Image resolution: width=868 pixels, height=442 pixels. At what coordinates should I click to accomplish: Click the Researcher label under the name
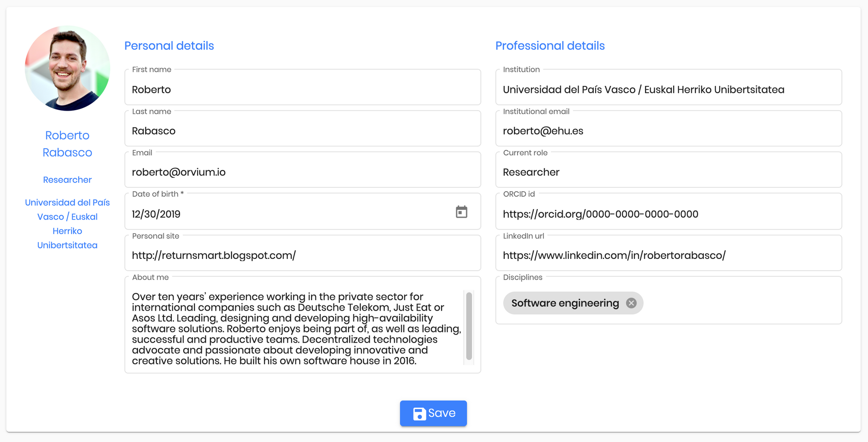(67, 180)
